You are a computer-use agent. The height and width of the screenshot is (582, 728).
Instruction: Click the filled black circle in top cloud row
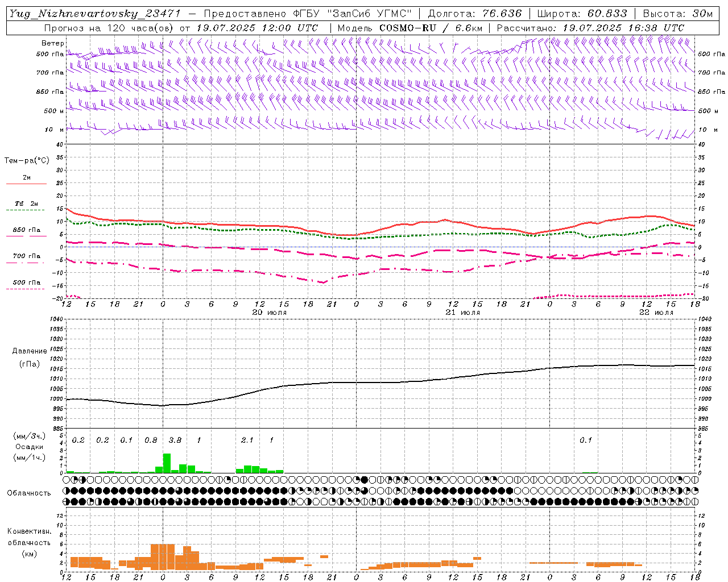point(365,480)
